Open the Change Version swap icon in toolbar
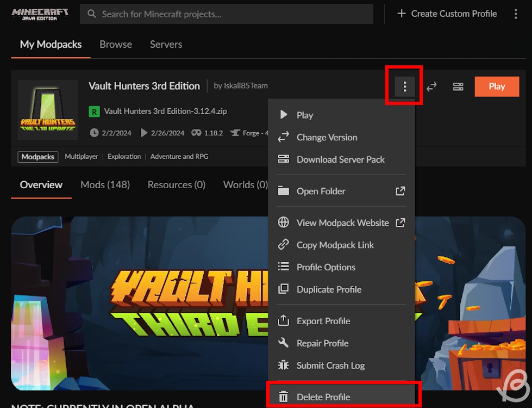Viewport: 532px width, 408px height. pos(431,86)
